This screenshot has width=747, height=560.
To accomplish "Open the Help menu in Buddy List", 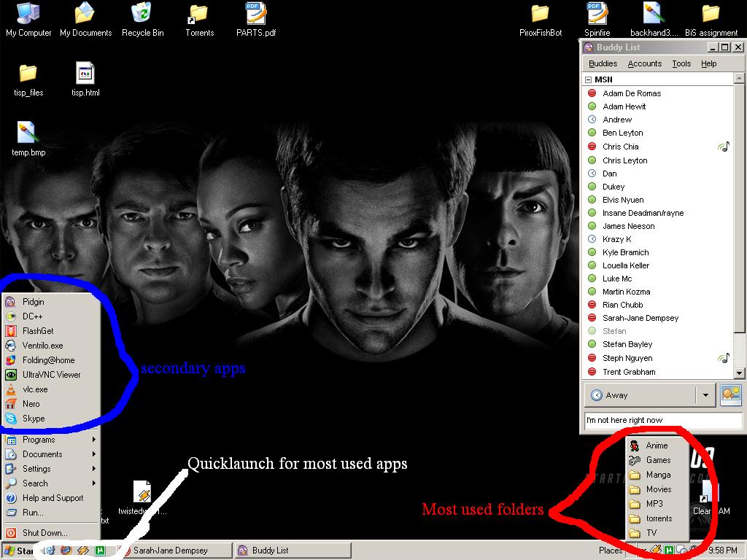I will [x=708, y=64].
